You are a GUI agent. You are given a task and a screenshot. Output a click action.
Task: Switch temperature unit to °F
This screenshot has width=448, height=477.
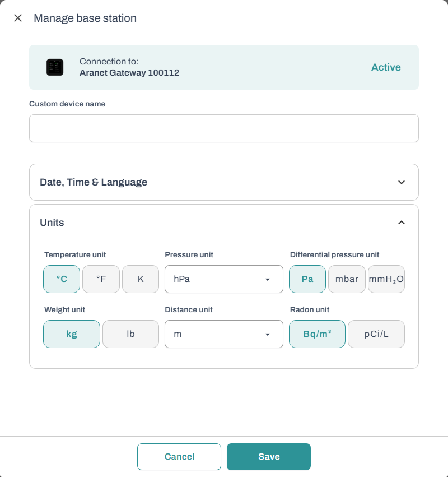point(101,279)
